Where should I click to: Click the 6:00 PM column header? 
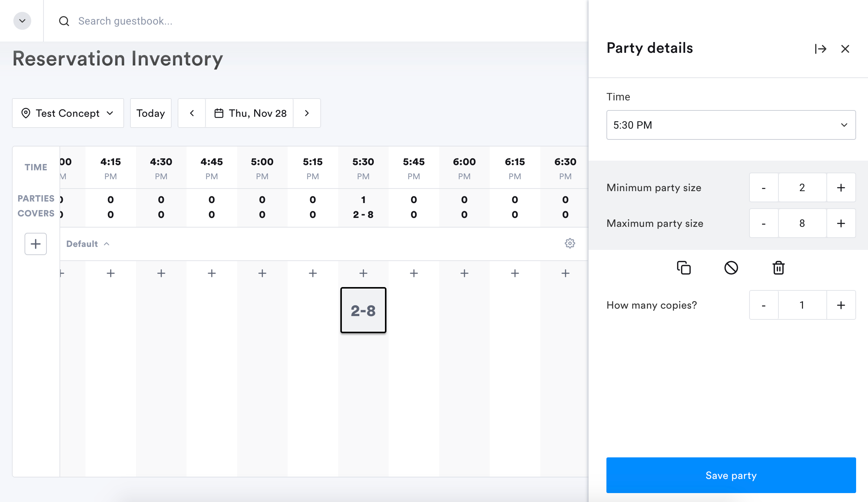[x=464, y=168]
